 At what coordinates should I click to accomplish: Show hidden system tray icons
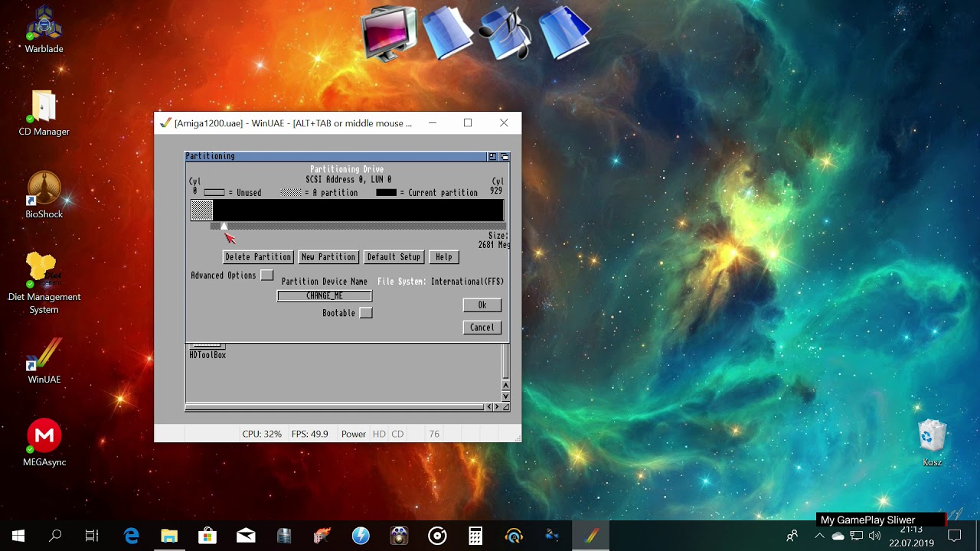point(820,536)
